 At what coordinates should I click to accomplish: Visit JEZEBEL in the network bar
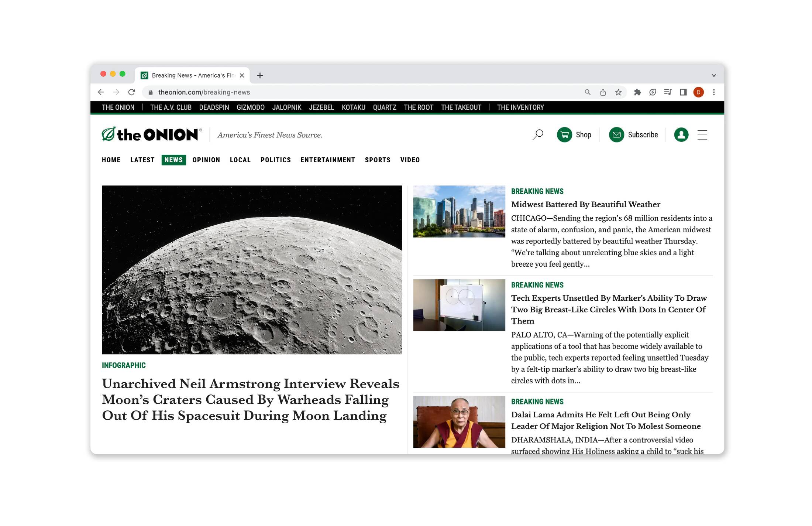click(321, 107)
